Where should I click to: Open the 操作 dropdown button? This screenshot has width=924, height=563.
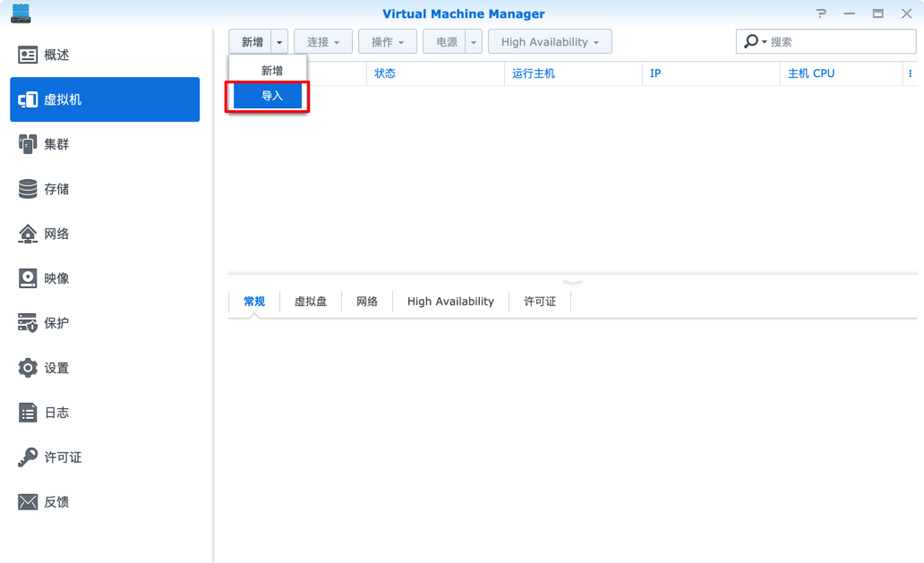tap(387, 42)
